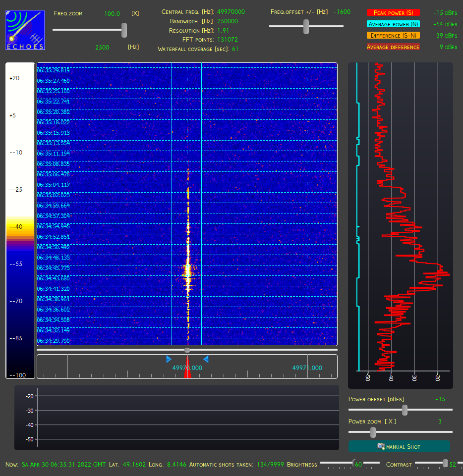Click the power zoom value 3

tap(440, 422)
